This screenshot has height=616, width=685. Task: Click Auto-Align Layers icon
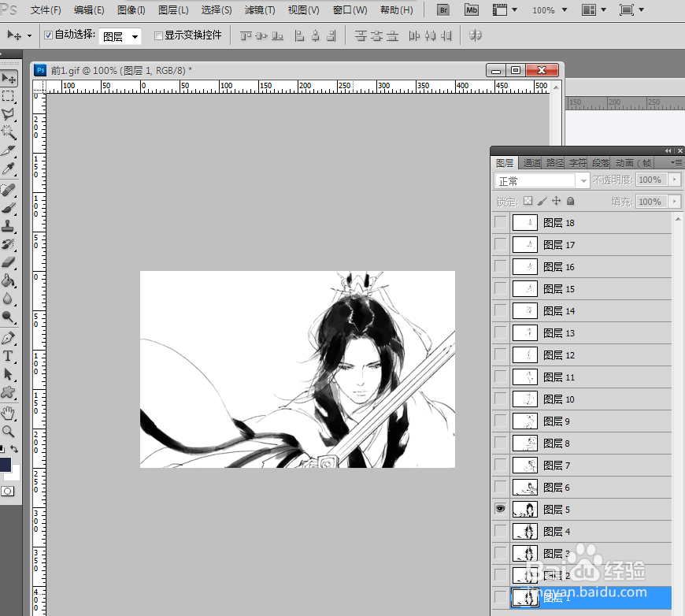(x=475, y=35)
